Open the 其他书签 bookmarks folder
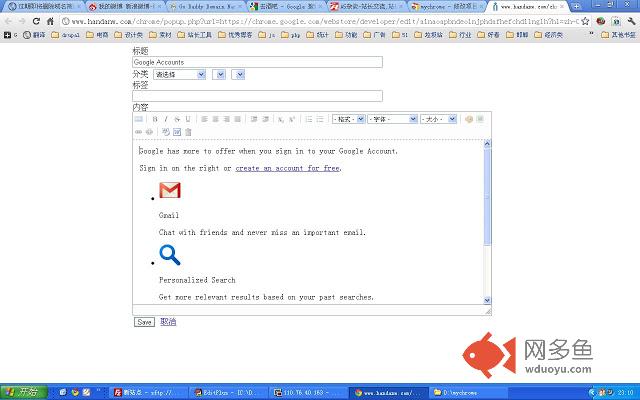Screen dimensions: 640x400 pos(619,35)
